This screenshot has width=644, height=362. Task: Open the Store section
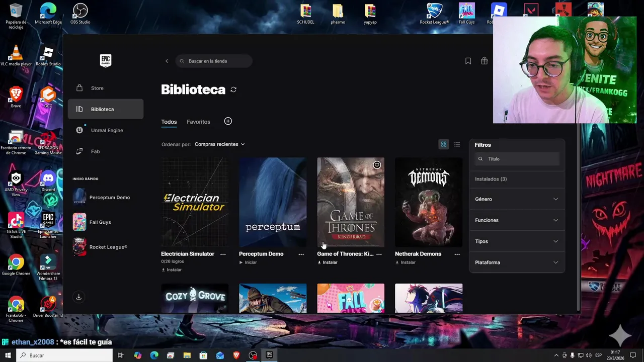coord(106,88)
